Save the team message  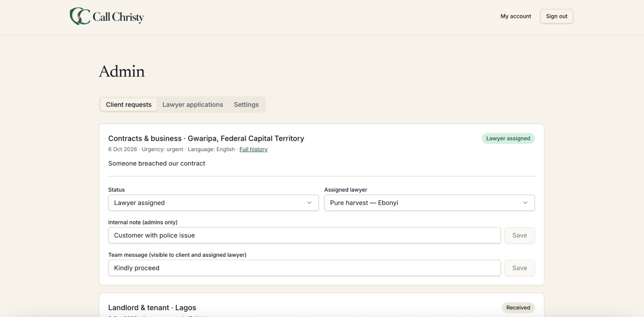pos(520,268)
